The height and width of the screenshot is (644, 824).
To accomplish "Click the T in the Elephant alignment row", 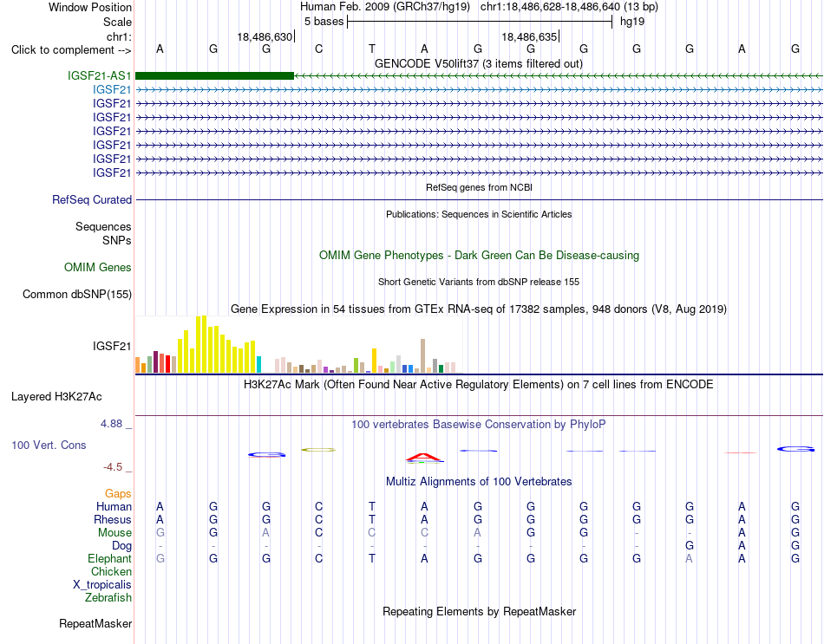I will pos(371,558).
